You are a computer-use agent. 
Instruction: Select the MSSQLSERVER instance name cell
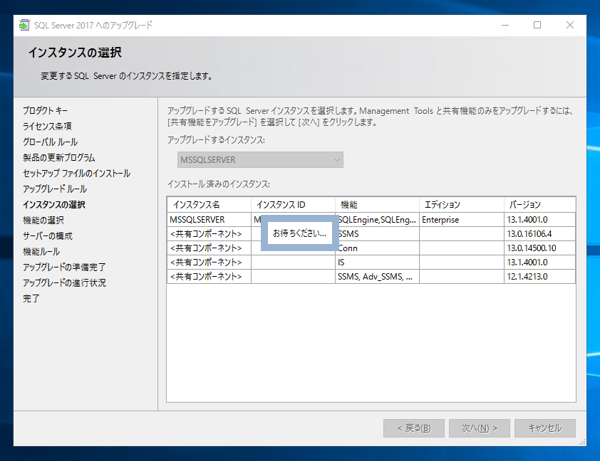[209, 220]
